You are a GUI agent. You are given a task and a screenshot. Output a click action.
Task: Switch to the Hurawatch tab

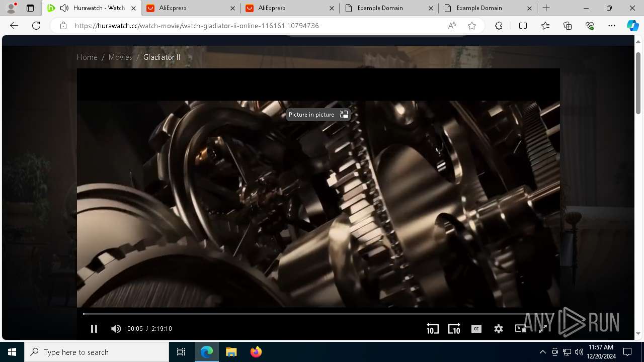pyautogui.click(x=92, y=8)
